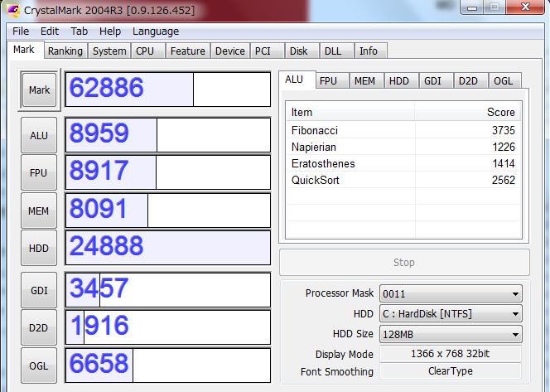
Task: Open the HDD drive selection dropdown
Action: [x=451, y=313]
